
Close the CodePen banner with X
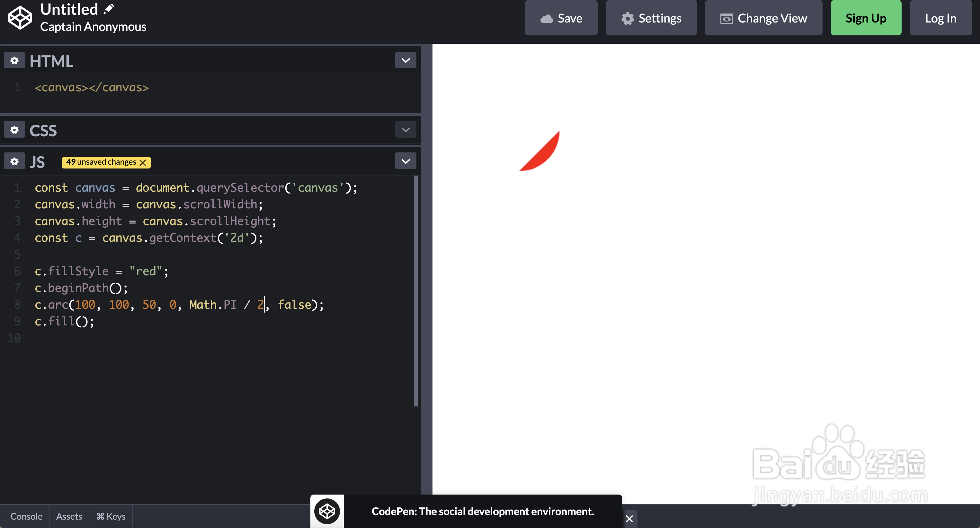point(629,518)
